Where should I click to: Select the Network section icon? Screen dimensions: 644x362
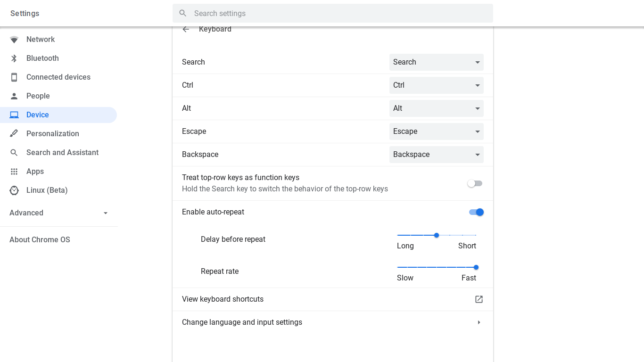14,39
